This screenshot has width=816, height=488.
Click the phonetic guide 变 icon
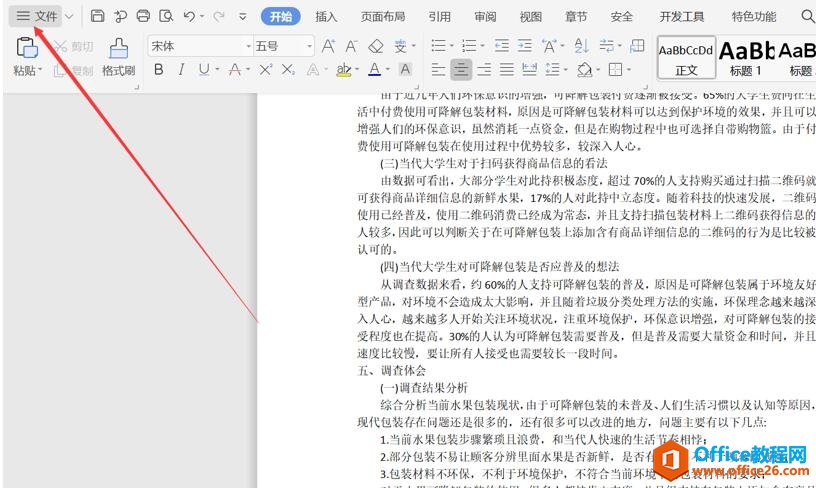click(x=400, y=46)
